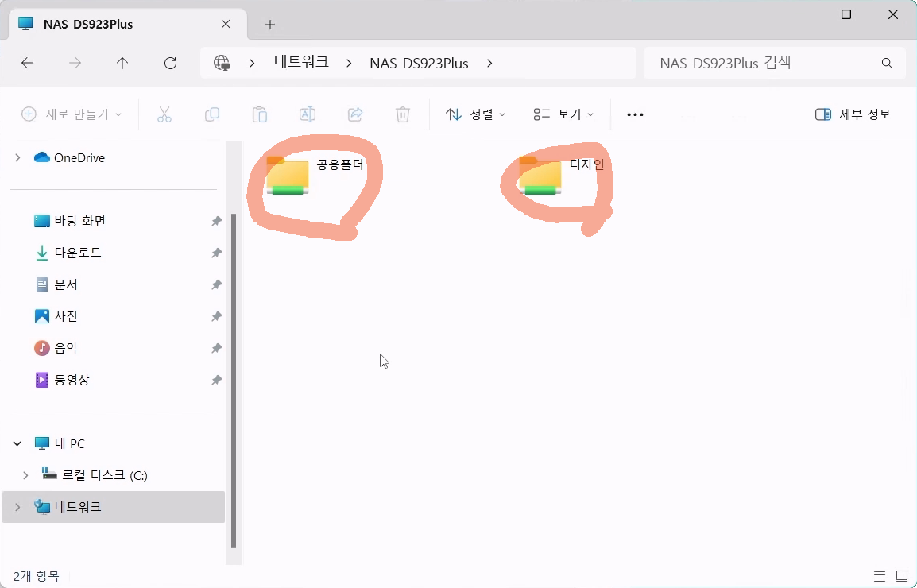917x588 pixels.
Task: Toggle the 세부 정보 details pane
Action: tap(853, 114)
